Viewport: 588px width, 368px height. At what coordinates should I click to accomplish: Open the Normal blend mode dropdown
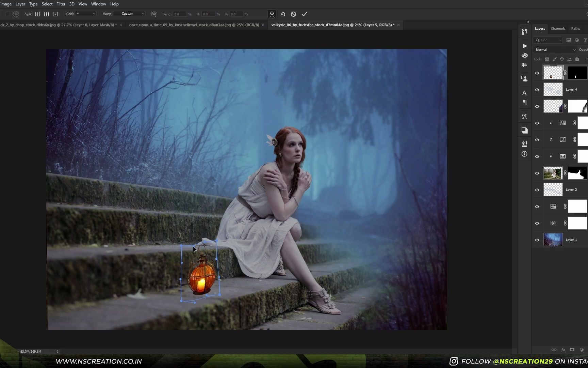(555, 50)
